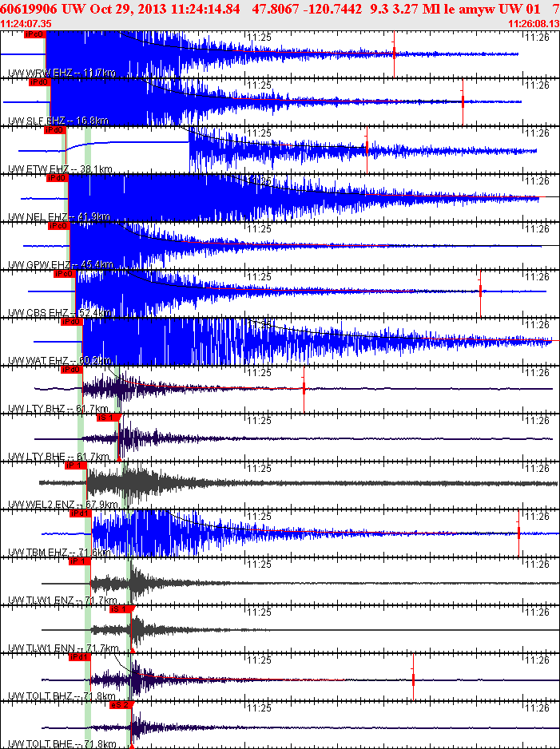Viewport: 560px width, 749px height.
Task: Select the iPc0 pick flag on GPW trace
Action: pos(59,226)
